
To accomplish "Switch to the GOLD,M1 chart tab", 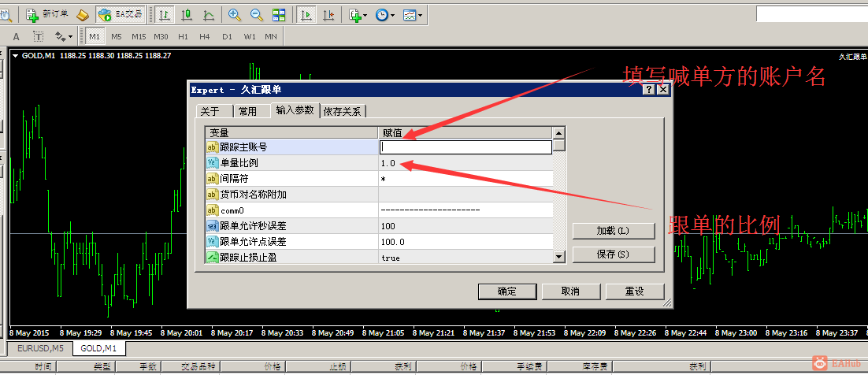I will 98,348.
